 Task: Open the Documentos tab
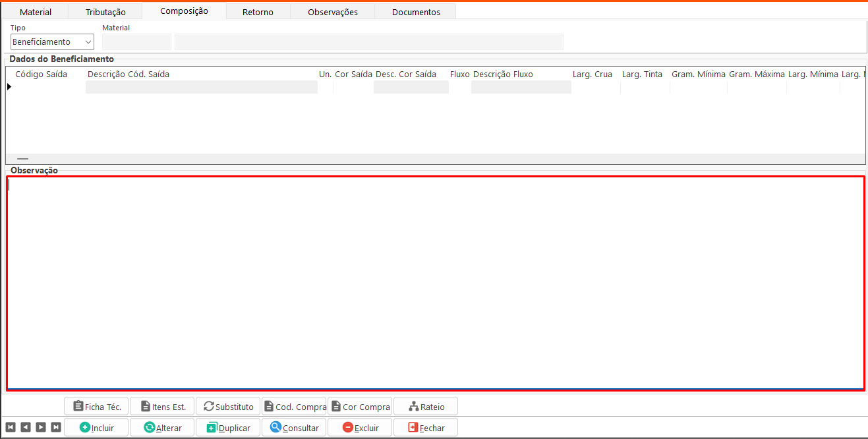416,12
